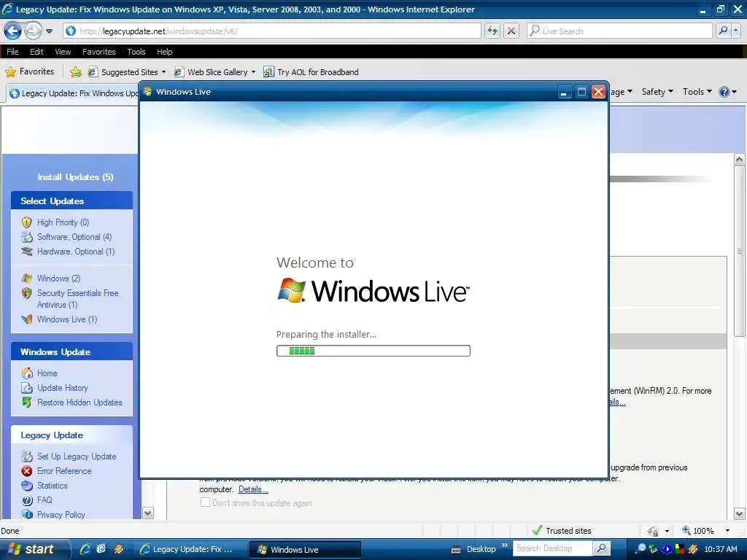747x560 pixels.
Task: Click the 100% zoom level button
Action: 698,531
